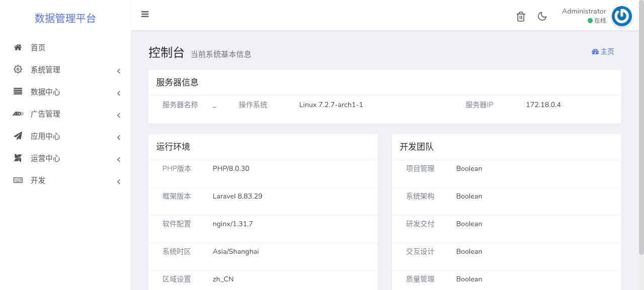Expand the 数据中心 chevron arrow

click(x=119, y=93)
